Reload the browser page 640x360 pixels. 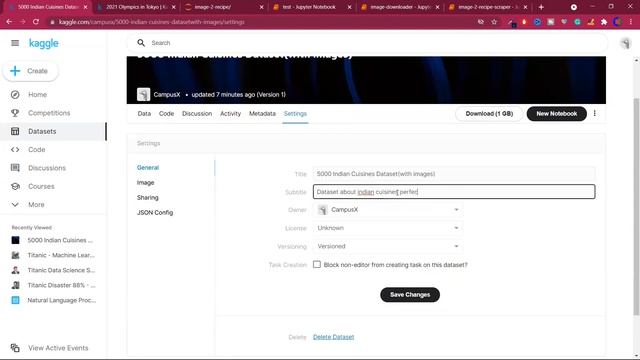tap(36, 22)
